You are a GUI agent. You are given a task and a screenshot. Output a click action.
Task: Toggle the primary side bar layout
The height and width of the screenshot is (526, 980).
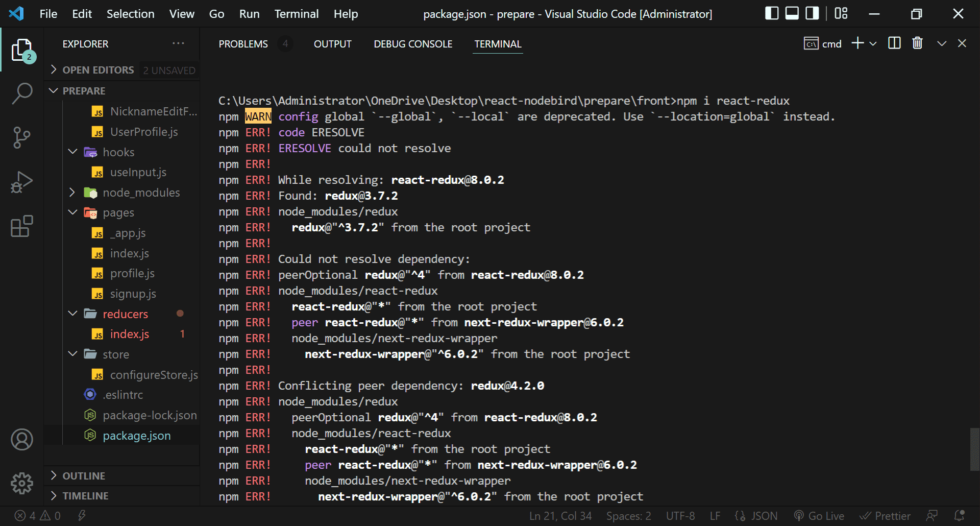tap(772, 14)
